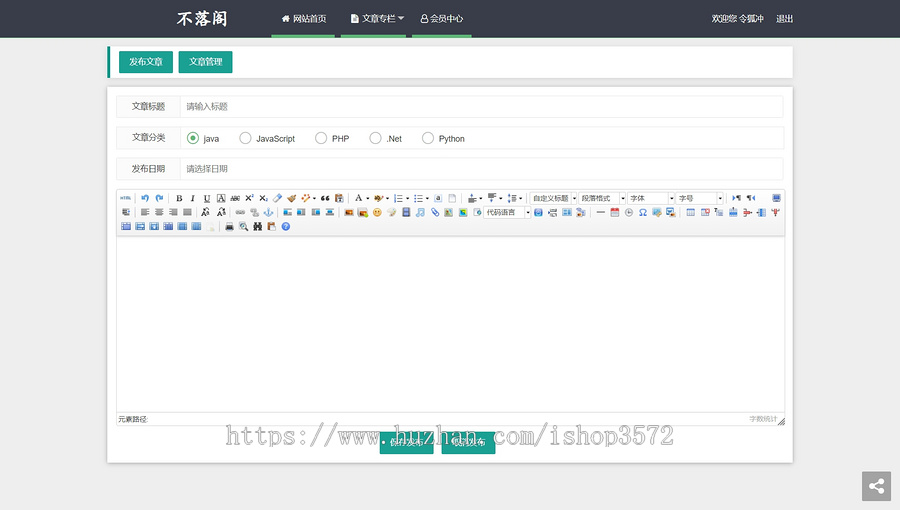Open the 字号 font size dropdown

click(700, 198)
